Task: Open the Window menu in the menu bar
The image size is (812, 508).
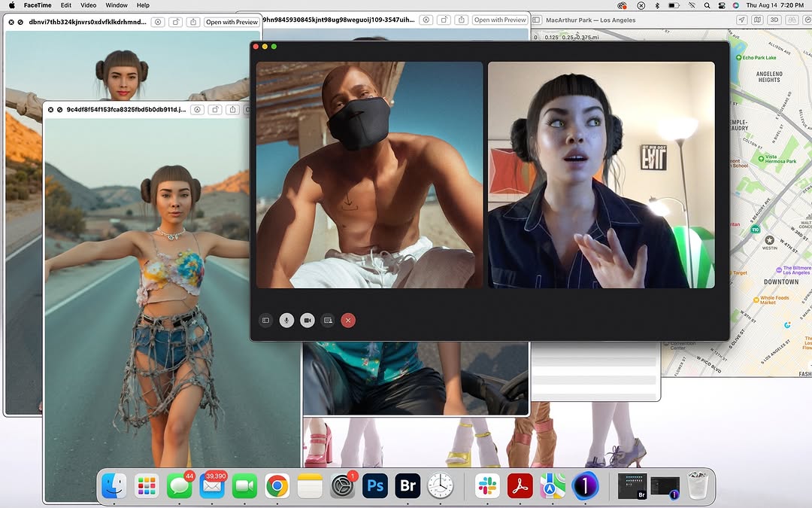Action: (x=117, y=5)
